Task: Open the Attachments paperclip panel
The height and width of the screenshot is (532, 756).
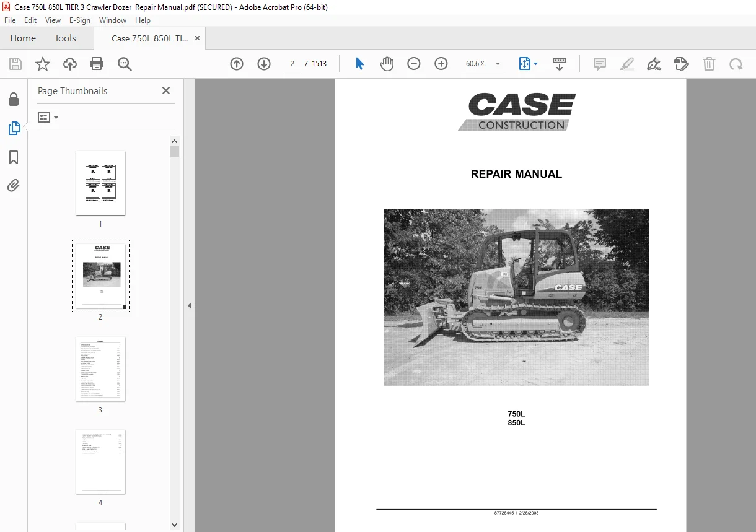Action: [14, 185]
